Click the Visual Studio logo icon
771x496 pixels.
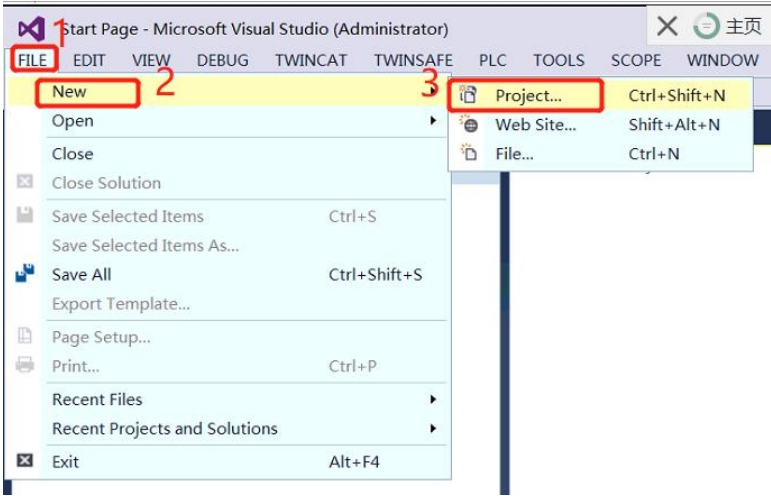(31, 28)
